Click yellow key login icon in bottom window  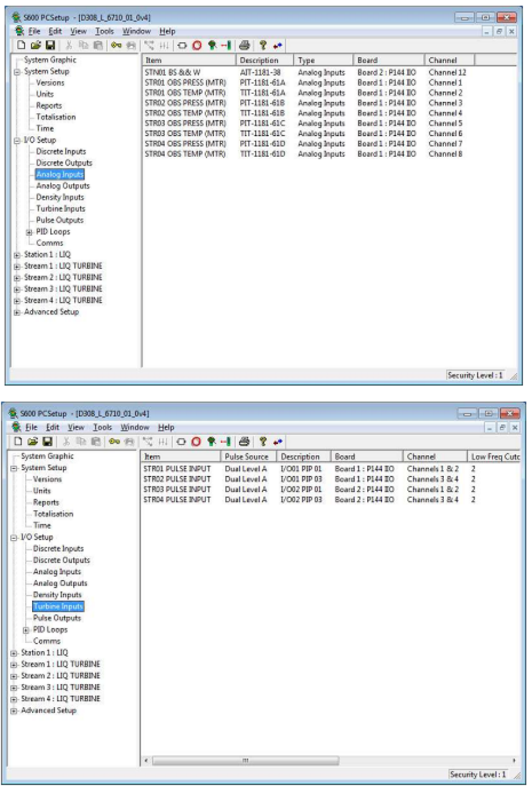(x=114, y=442)
